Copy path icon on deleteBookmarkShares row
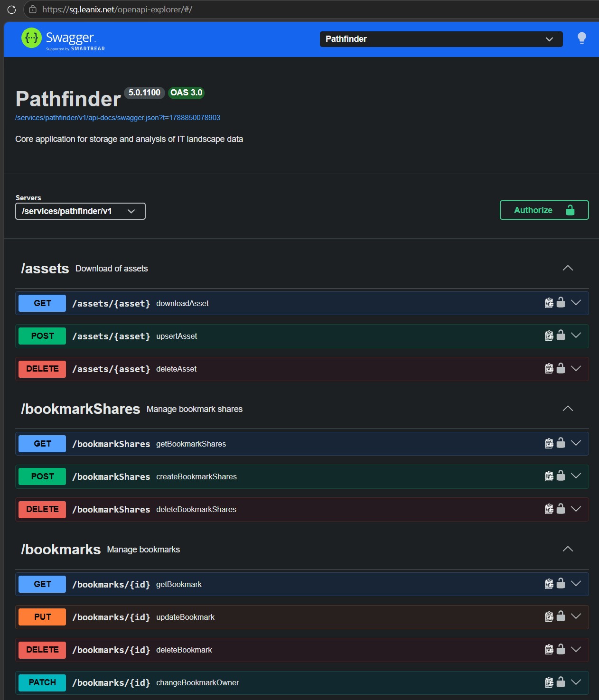 click(x=549, y=509)
